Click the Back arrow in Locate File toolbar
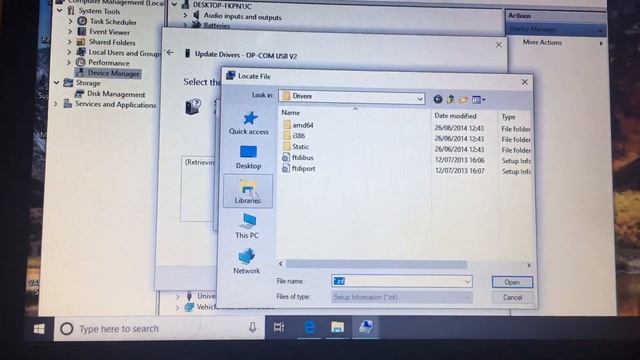Viewport: 640px width, 360px height. click(x=438, y=99)
